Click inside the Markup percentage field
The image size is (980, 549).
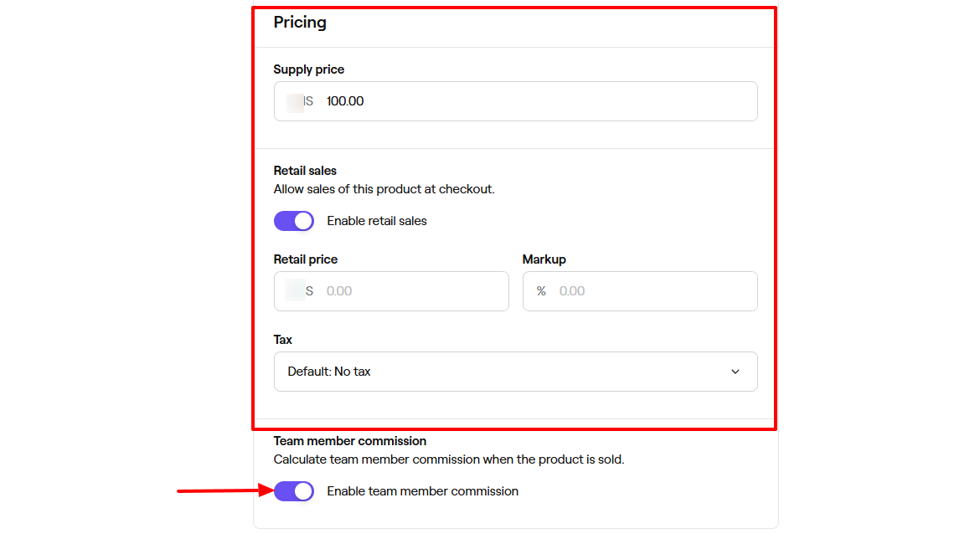(x=640, y=290)
